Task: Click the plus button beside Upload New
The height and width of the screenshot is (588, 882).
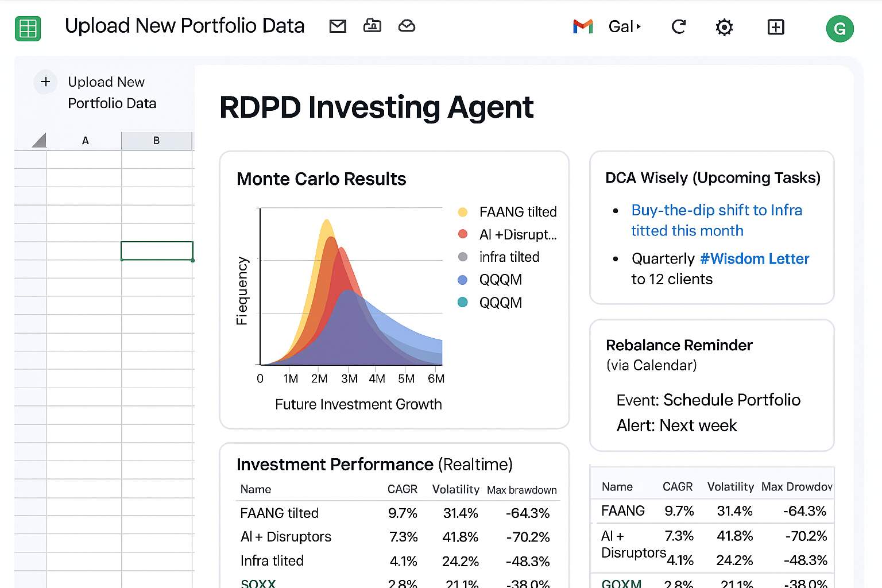Action: pos(45,82)
